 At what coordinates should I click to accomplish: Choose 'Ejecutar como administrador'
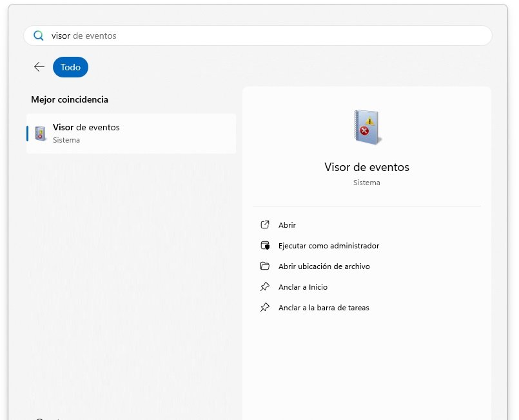pos(329,246)
